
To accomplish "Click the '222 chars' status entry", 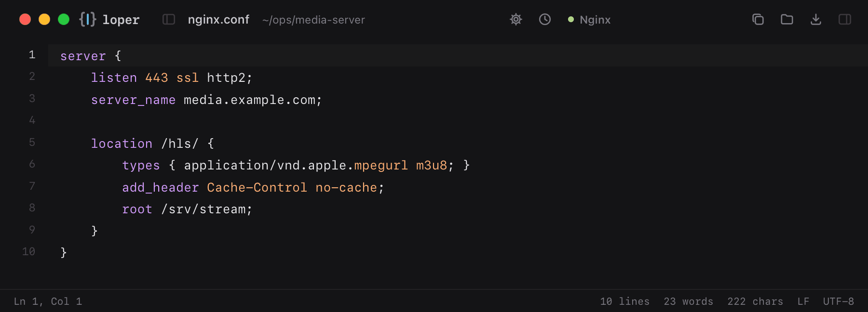I will (x=755, y=301).
